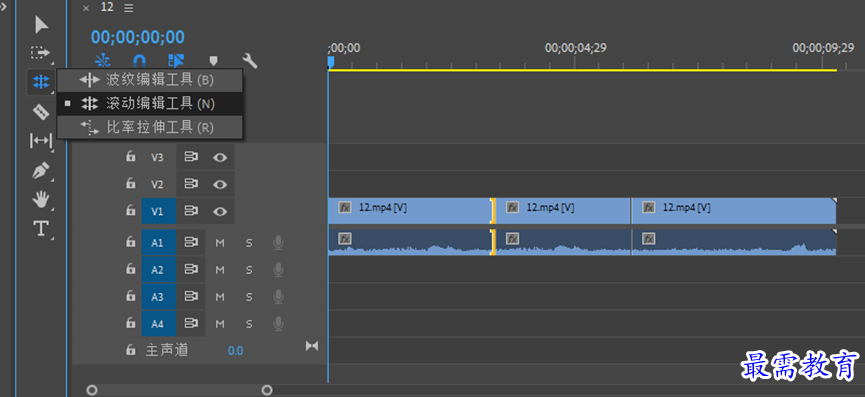This screenshot has width=865, height=397.
Task: Toggle sync lock on track V1
Action: pos(191,211)
